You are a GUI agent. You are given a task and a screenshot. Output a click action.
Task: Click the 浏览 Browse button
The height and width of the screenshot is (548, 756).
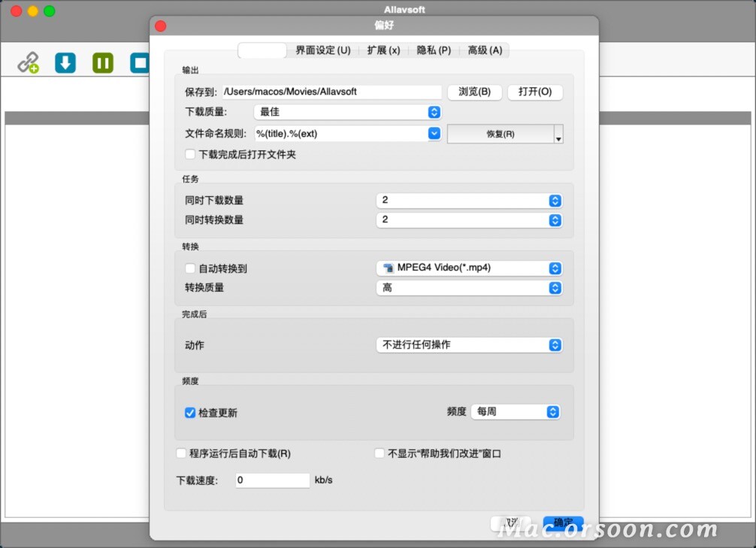click(474, 92)
